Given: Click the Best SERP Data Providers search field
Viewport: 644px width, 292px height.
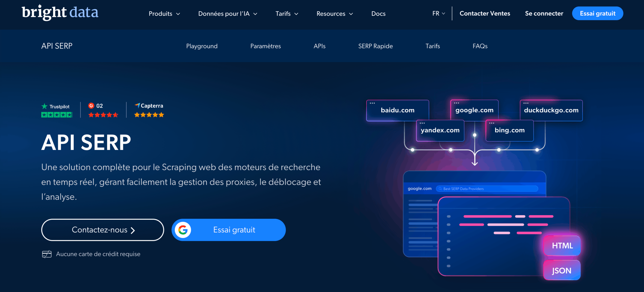Looking at the screenshot, I should (487, 189).
